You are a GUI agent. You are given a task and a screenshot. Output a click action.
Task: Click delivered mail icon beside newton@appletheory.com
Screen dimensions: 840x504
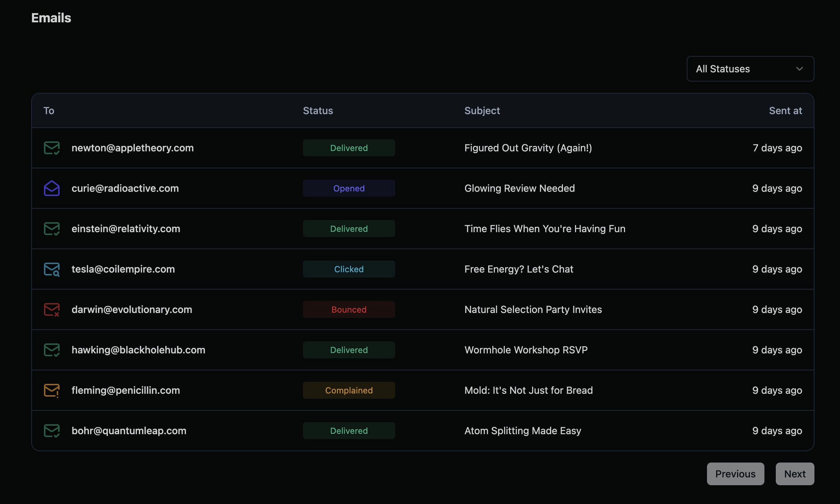pyautogui.click(x=51, y=148)
